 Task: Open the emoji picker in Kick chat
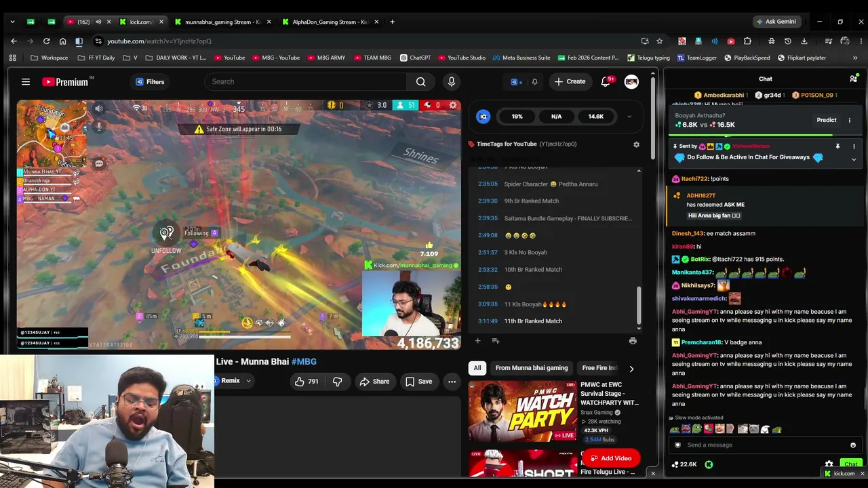point(853,445)
